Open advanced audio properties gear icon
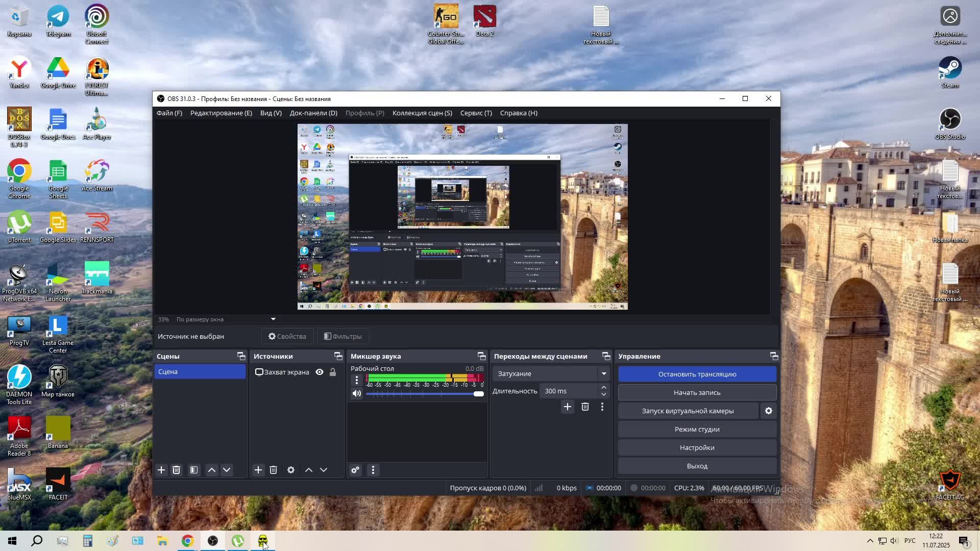The image size is (980, 551). tap(355, 470)
